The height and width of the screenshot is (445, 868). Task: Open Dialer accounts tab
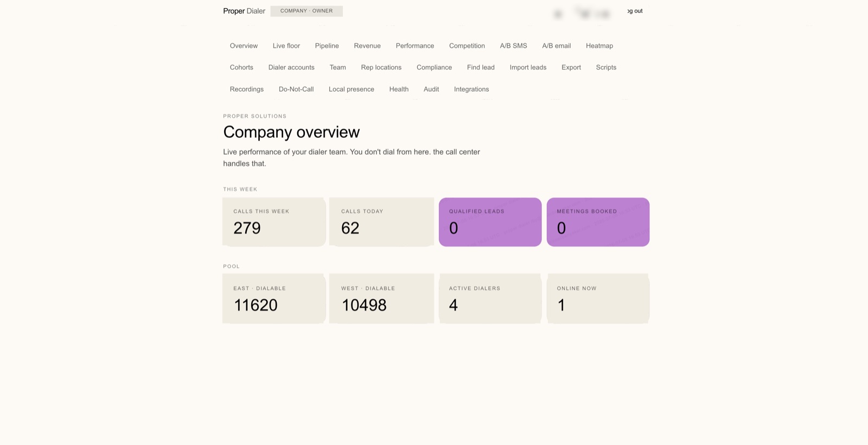point(291,67)
